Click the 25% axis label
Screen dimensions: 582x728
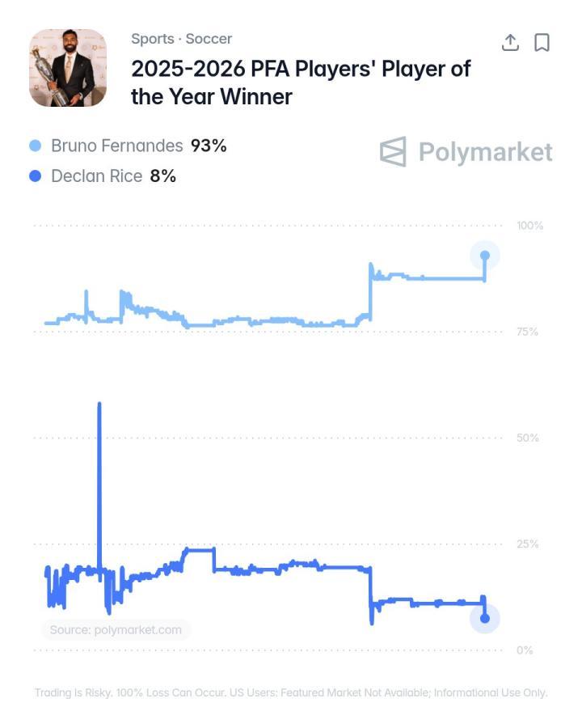click(x=527, y=544)
